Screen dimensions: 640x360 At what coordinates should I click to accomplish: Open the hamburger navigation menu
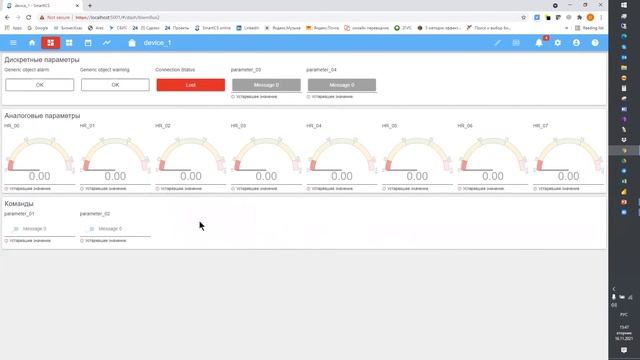click(13, 43)
